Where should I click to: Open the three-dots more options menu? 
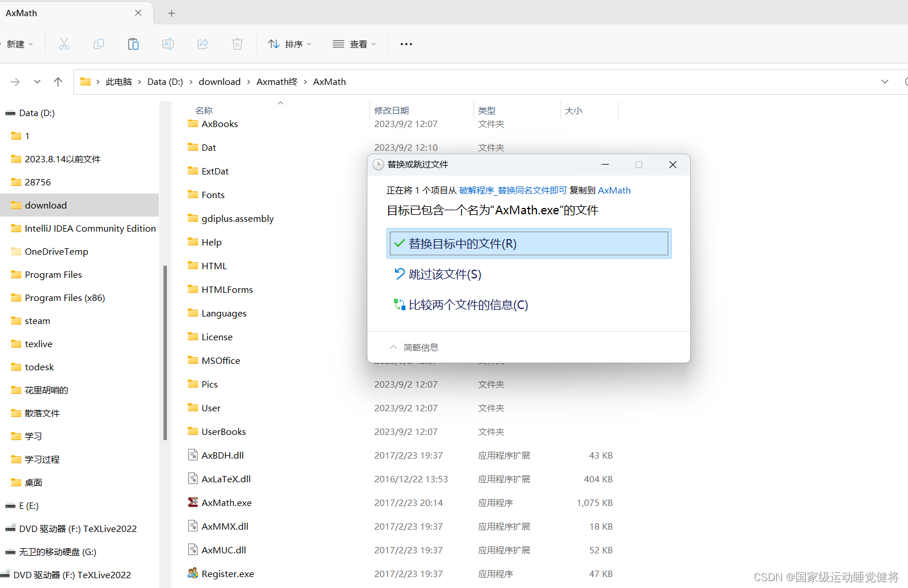pos(406,44)
